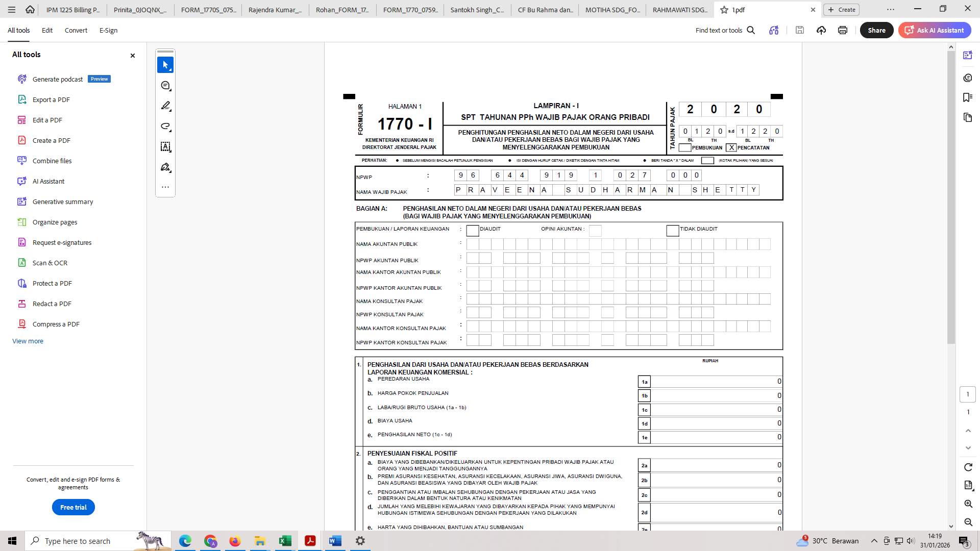The height and width of the screenshot is (551, 980).
Task: Click the Print document icon
Action: (x=842, y=30)
